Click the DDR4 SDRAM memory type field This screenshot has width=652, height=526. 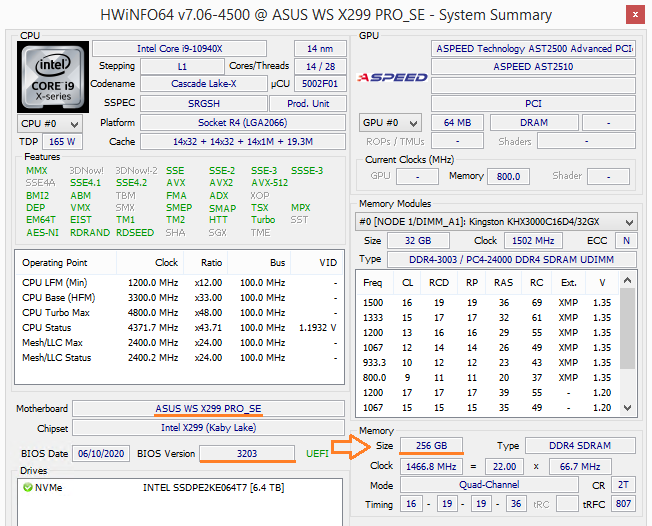click(x=580, y=446)
